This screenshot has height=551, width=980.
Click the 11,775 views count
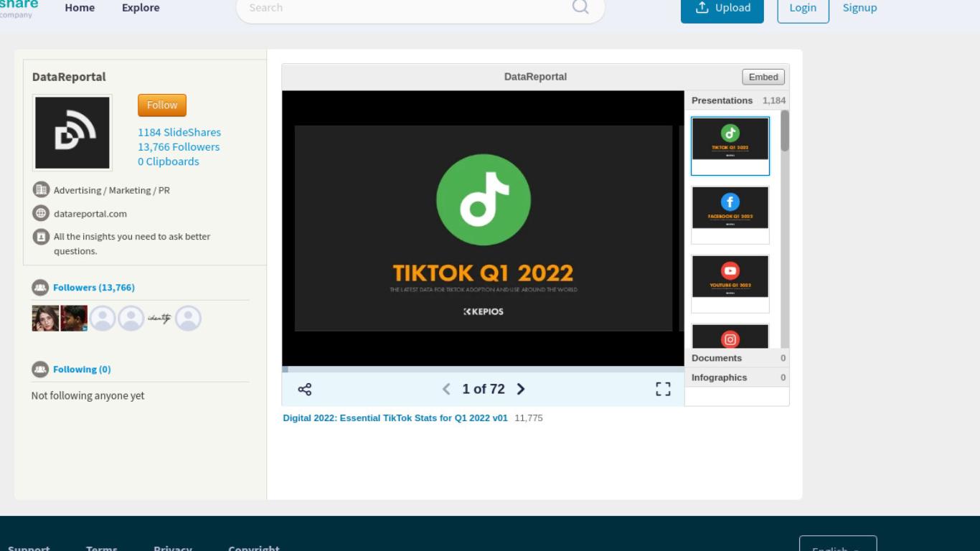pyautogui.click(x=529, y=418)
